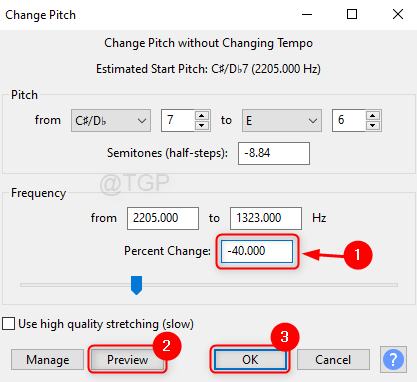Maximize the Change Pitch dialog window
Viewport: 417px width, 382px height.
point(352,14)
